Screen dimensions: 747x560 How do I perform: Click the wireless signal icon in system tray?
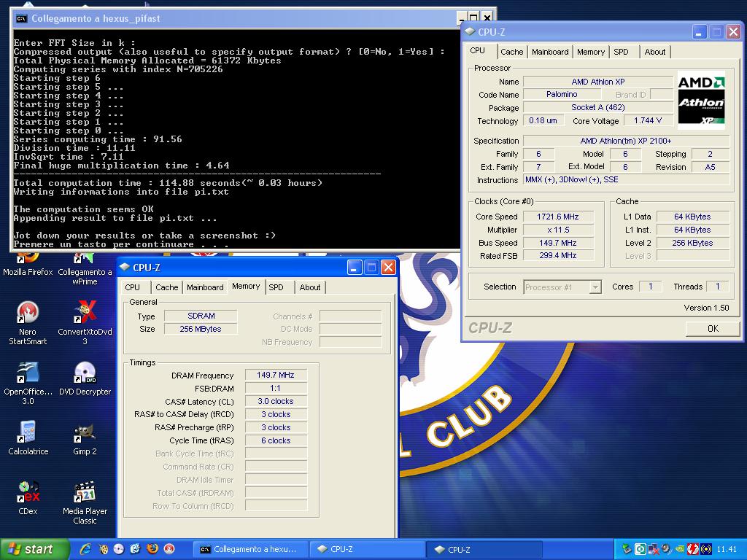706,549
